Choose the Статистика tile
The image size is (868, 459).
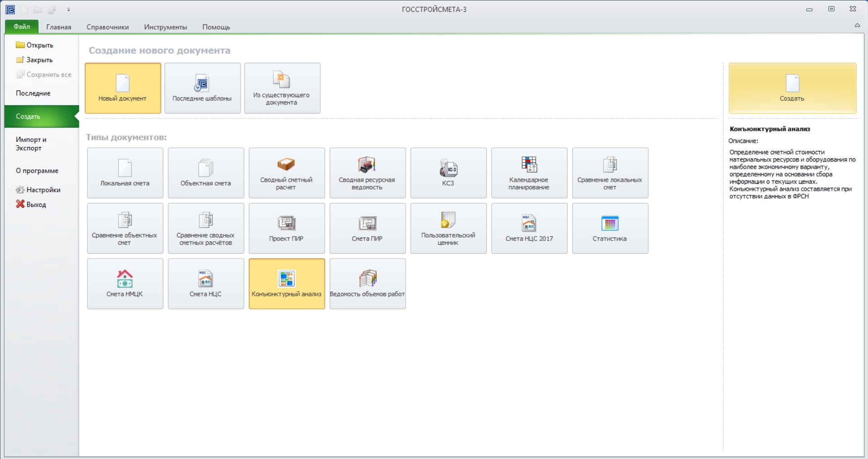[610, 228]
